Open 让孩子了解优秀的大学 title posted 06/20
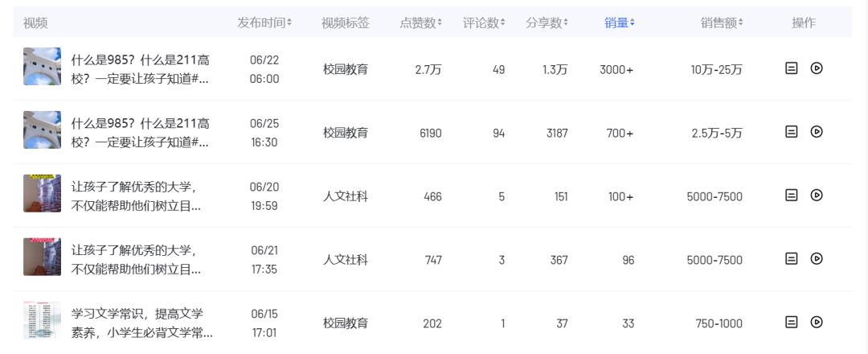The height and width of the screenshot is (354, 868). click(x=136, y=196)
